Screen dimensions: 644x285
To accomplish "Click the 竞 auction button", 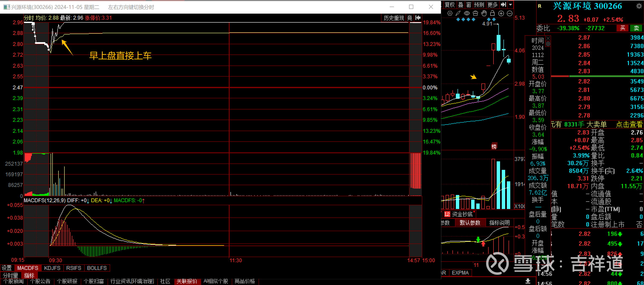I will pyautogui.click(x=409, y=18).
